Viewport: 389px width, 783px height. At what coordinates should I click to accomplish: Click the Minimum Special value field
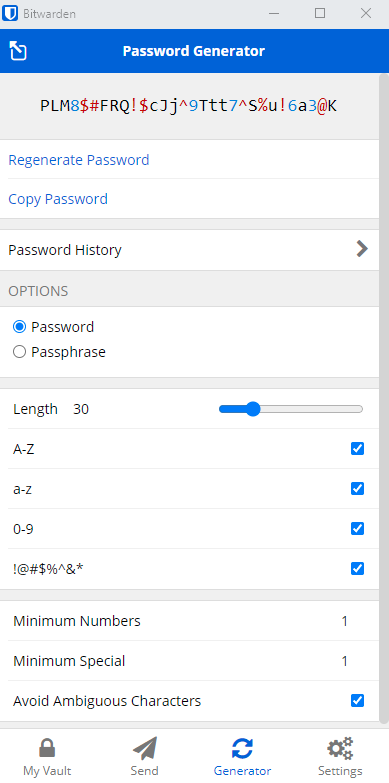point(345,661)
